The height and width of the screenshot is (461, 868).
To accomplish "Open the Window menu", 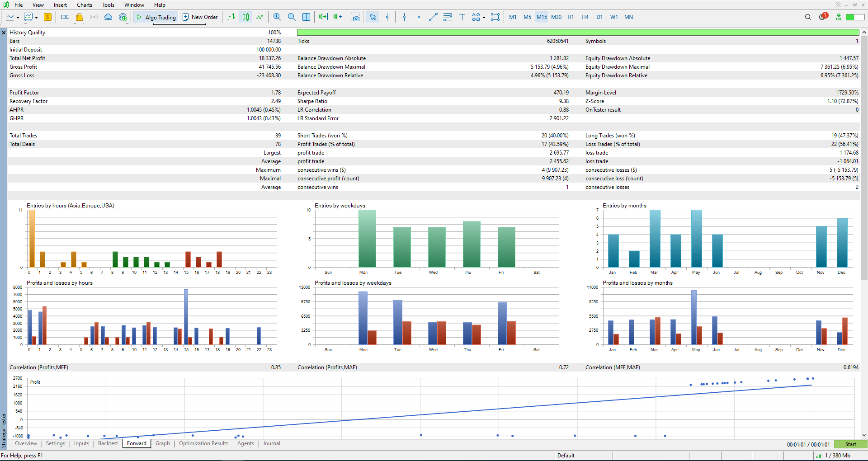I will point(134,5).
